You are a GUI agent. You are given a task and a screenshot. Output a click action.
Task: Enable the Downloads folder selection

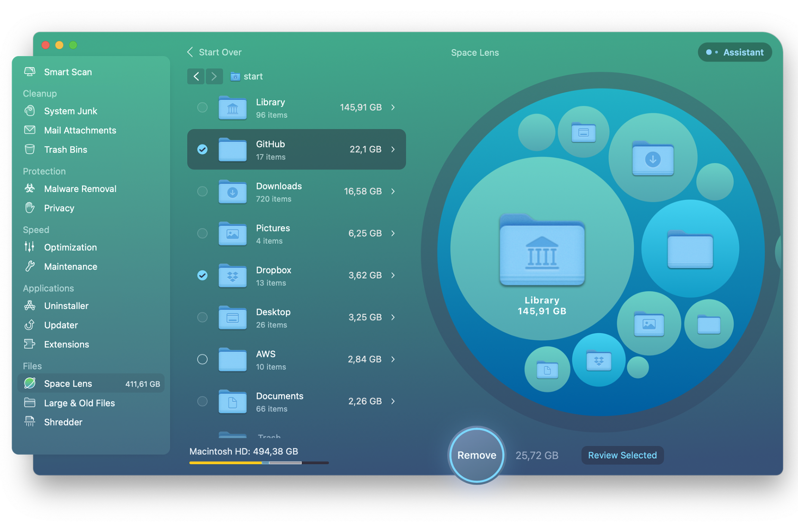pyautogui.click(x=202, y=191)
